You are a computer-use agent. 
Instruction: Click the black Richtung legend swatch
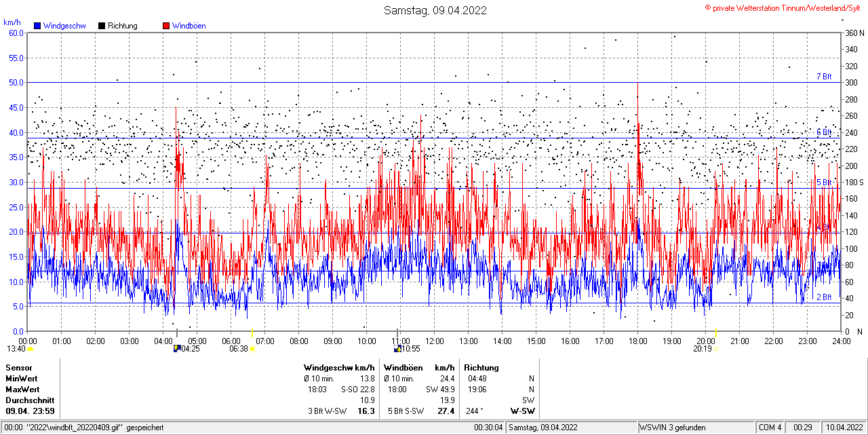tap(102, 26)
